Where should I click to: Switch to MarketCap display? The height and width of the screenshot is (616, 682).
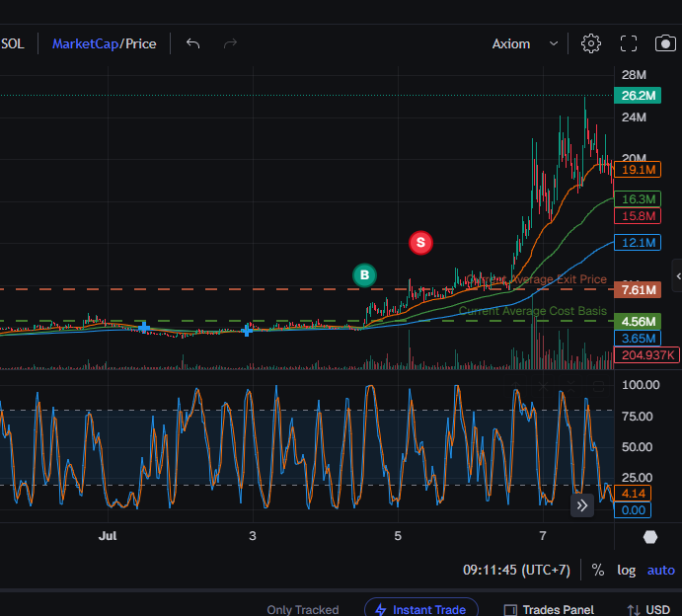pyautogui.click(x=85, y=44)
